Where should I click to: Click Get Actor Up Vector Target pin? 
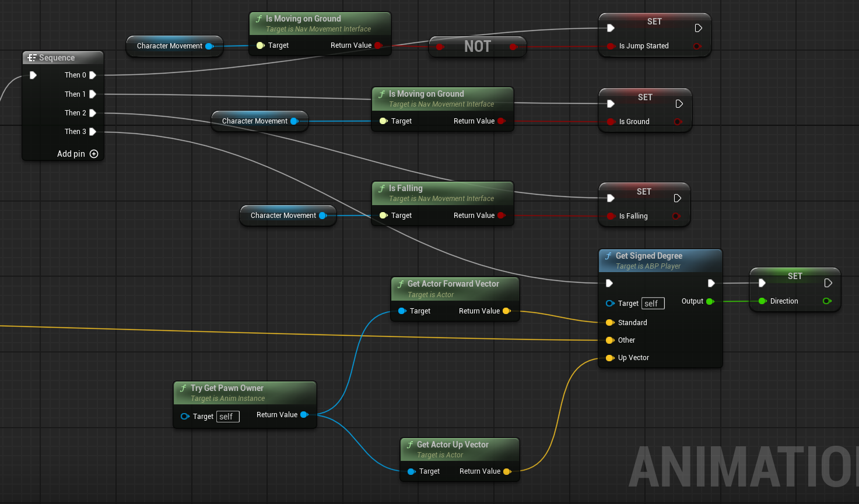click(x=411, y=471)
